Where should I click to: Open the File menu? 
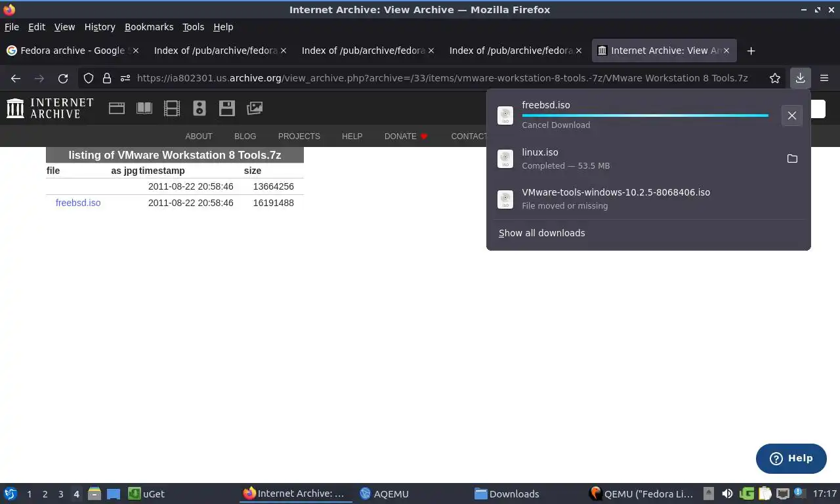click(x=12, y=27)
